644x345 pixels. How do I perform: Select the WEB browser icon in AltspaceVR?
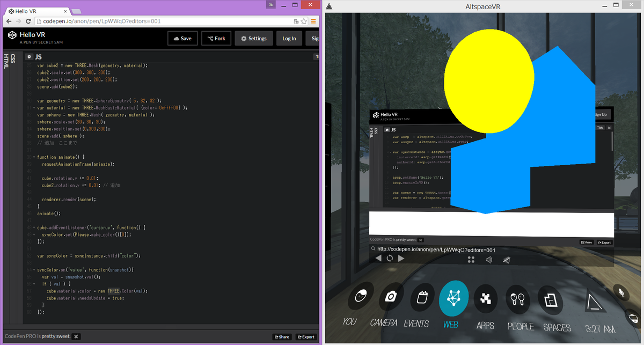click(453, 298)
